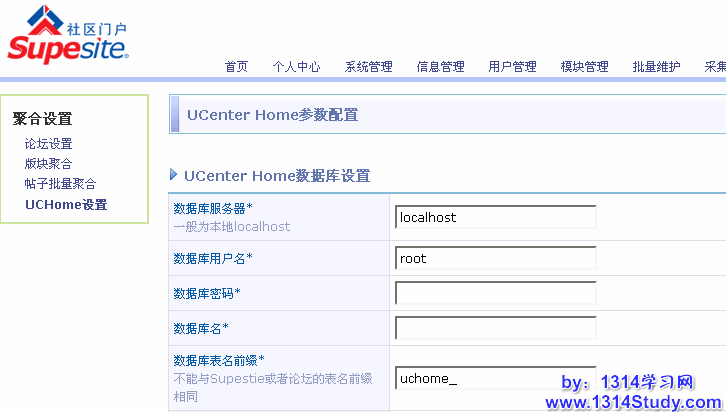Image resolution: width=726 pixels, height=412 pixels.
Task: Click the blue triangle beside UCenter Home数据库设置
Action: [x=174, y=176]
